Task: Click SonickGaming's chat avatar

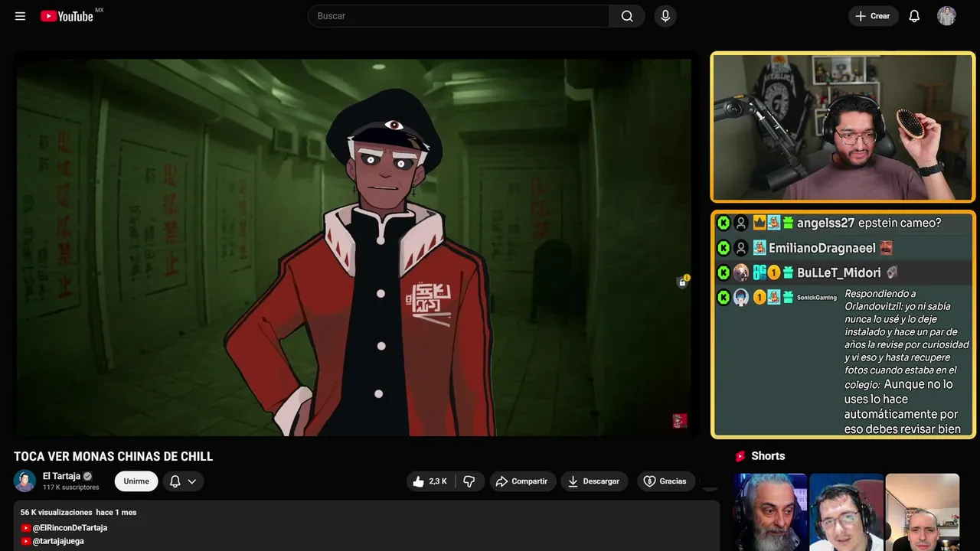Action: (x=741, y=298)
